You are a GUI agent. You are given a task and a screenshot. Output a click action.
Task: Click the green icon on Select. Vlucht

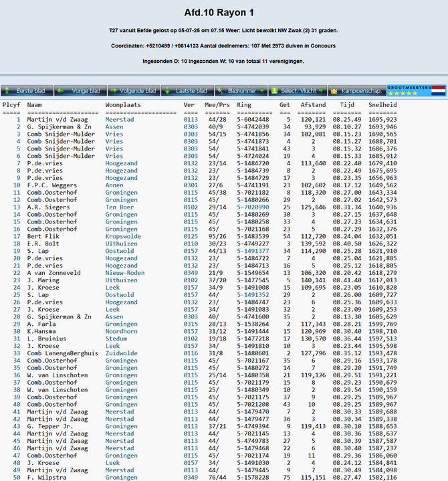click(x=274, y=91)
